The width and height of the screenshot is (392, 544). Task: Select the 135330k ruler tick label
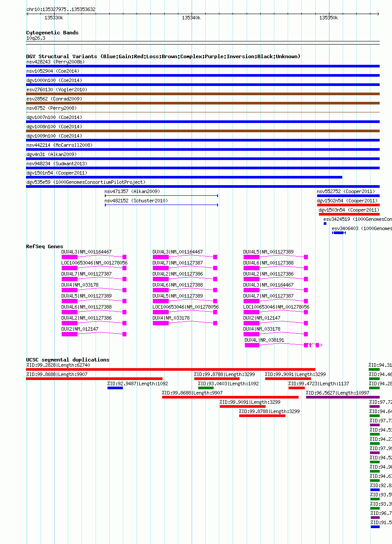tap(54, 18)
